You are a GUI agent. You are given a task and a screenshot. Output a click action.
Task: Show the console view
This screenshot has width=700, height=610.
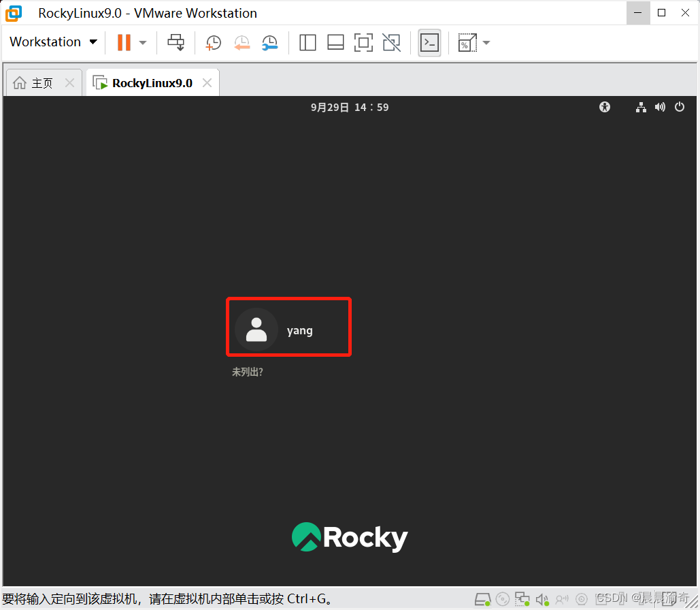(x=429, y=43)
